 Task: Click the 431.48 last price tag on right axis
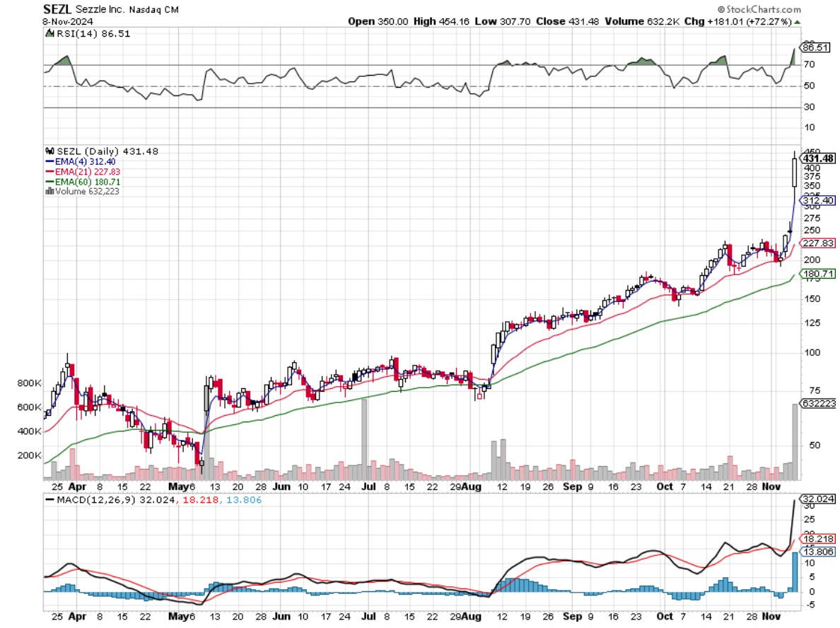pyautogui.click(x=818, y=158)
